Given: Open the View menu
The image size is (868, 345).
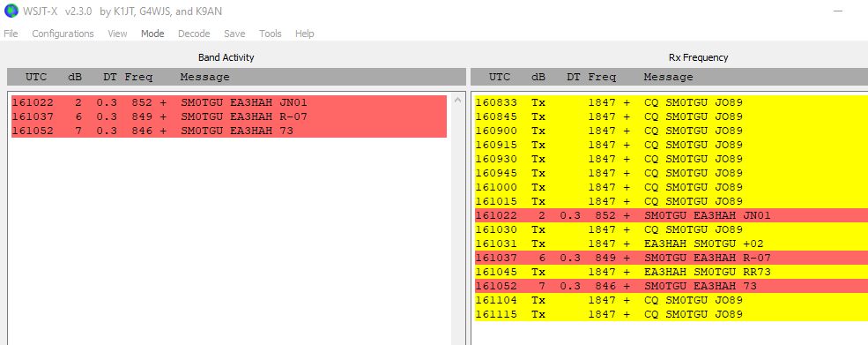Looking at the screenshot, I should click(x=117, y=34).
